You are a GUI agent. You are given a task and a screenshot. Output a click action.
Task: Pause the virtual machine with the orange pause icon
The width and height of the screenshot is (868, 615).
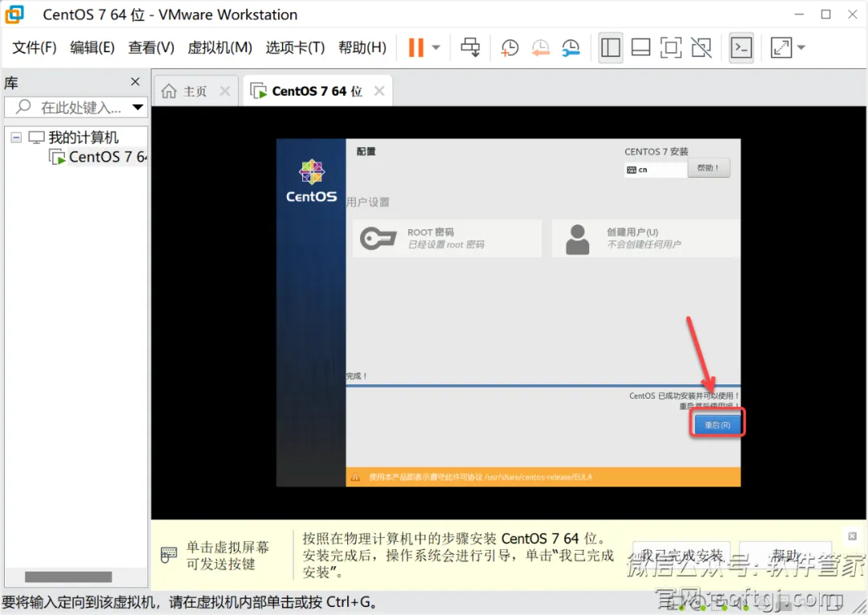[x=416, y=47]
